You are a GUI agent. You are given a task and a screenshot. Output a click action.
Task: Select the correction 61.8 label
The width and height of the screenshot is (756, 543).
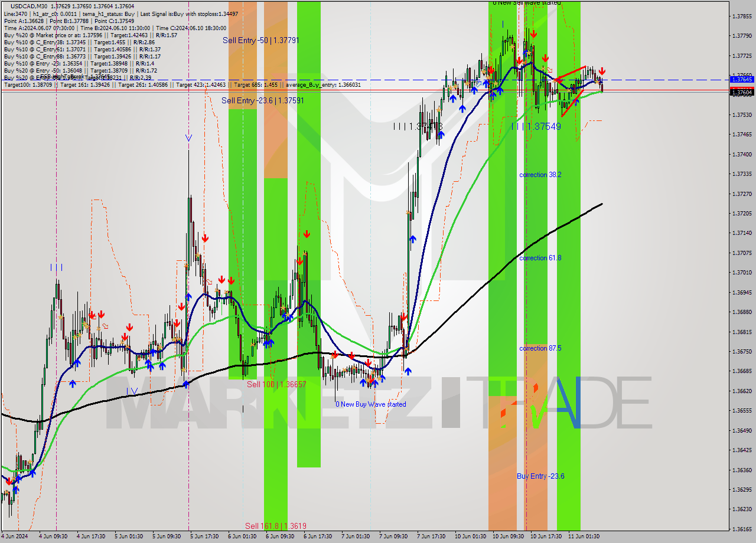coord(538,258)
